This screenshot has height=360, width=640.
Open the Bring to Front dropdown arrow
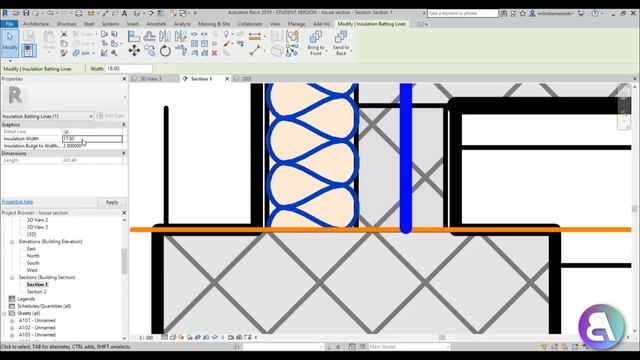[327, 51]
